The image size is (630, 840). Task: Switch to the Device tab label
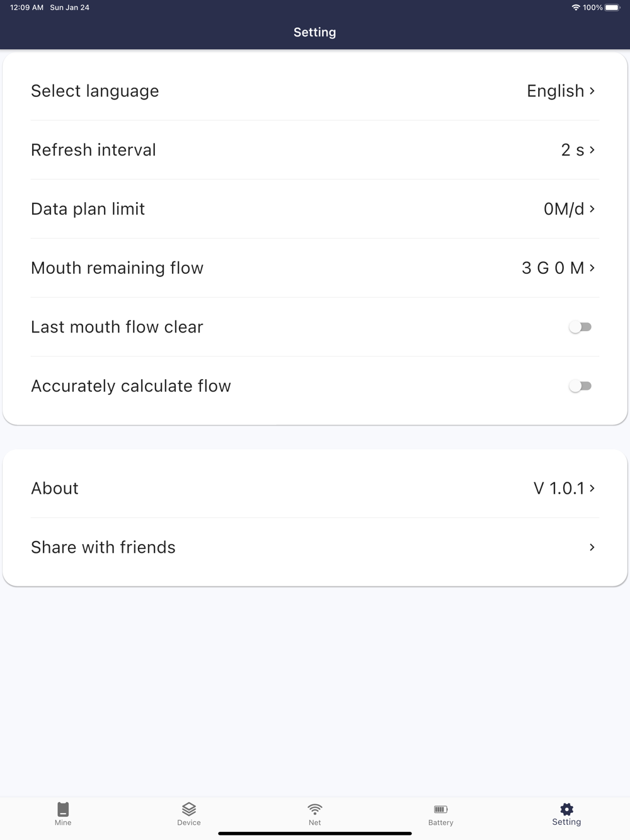(189, 822)
